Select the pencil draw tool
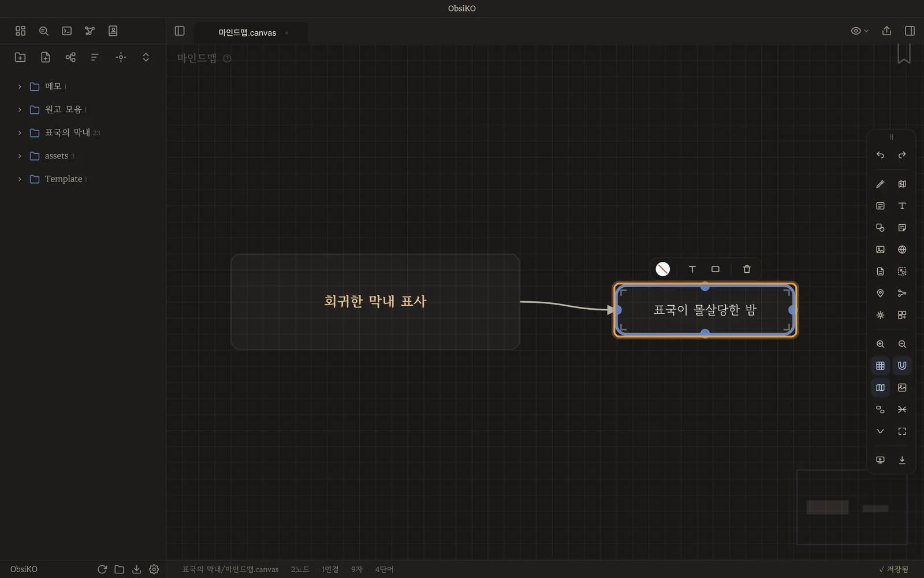The height and width of the screenshot is (578, 924). [880, 184]
